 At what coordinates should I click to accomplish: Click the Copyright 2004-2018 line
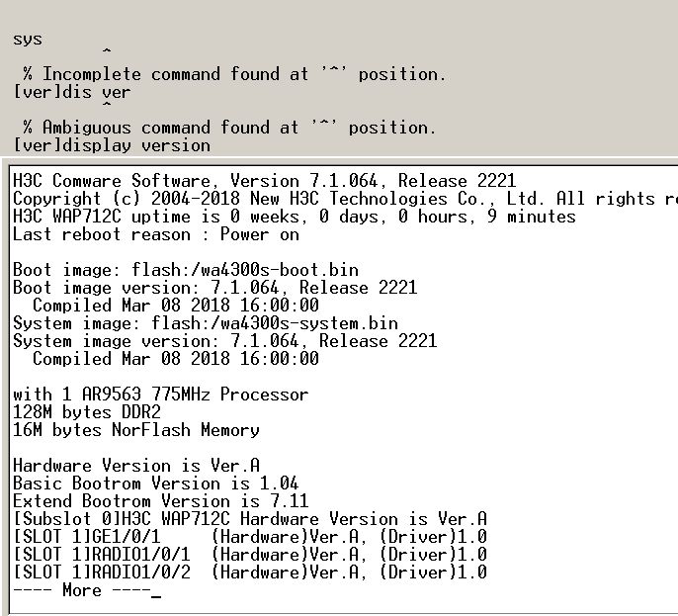pyautogui.click(x=336, y=199)
